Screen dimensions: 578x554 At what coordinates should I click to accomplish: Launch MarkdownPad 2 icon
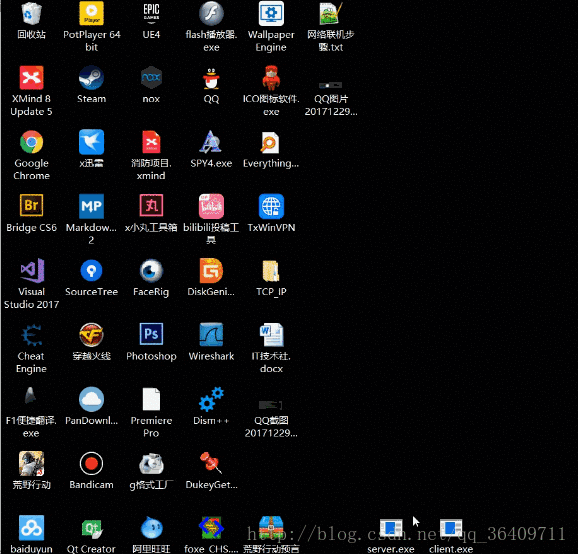coord(91,206)
